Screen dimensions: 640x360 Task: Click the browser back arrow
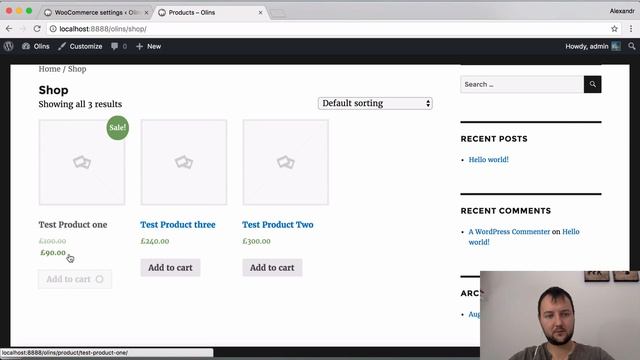pos(9,29)
